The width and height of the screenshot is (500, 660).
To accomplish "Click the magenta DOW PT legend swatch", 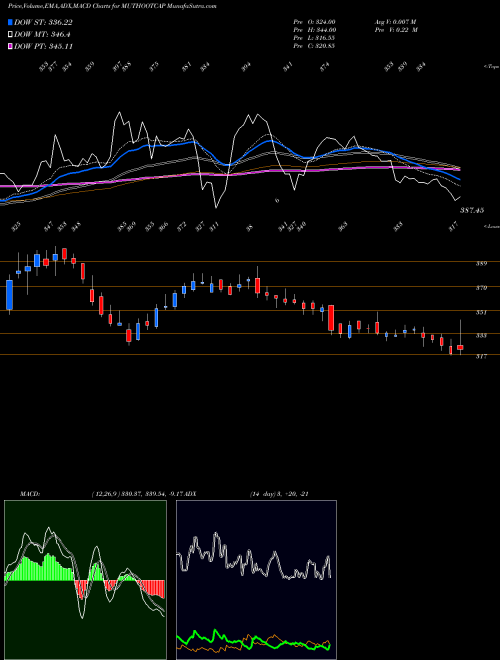I will click(x=10, y=46).
